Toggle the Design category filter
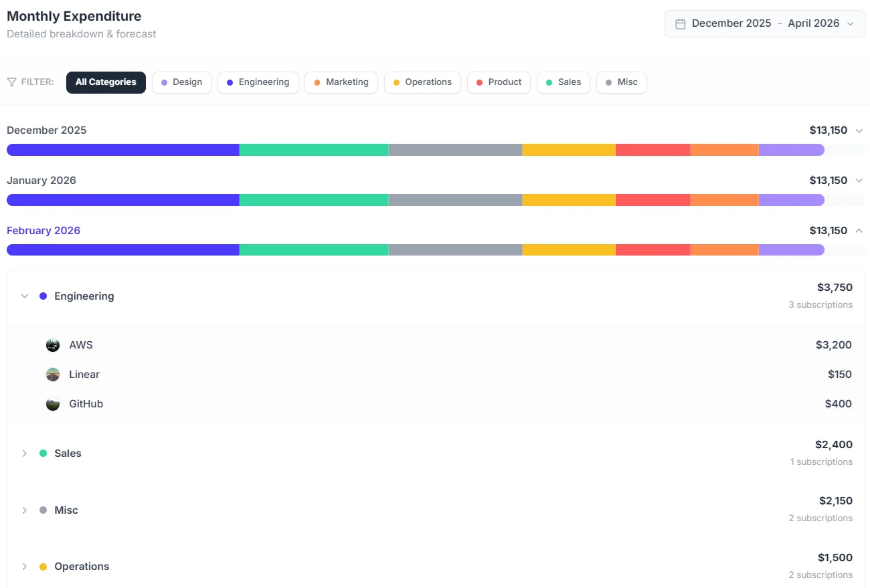The image size is (870, 588). (x=181, y=82)
